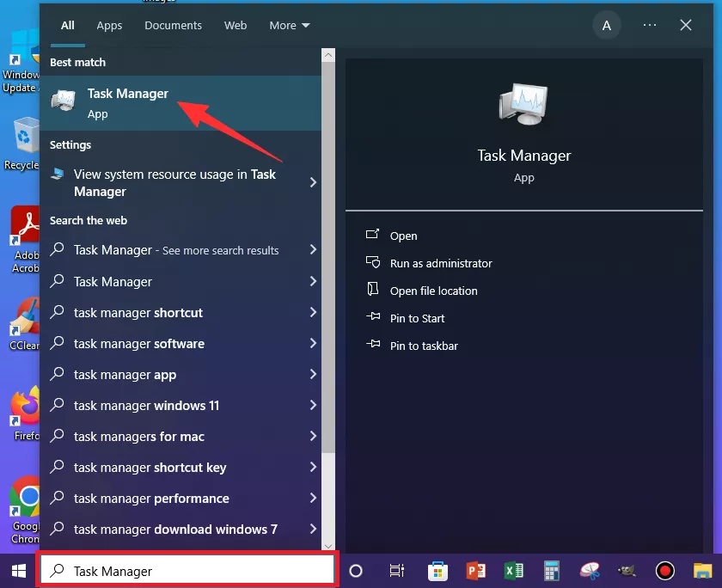This screenshot has height=588, width=722.
Task: Switch to the Documents tab
Action: (x=173, y=25)
